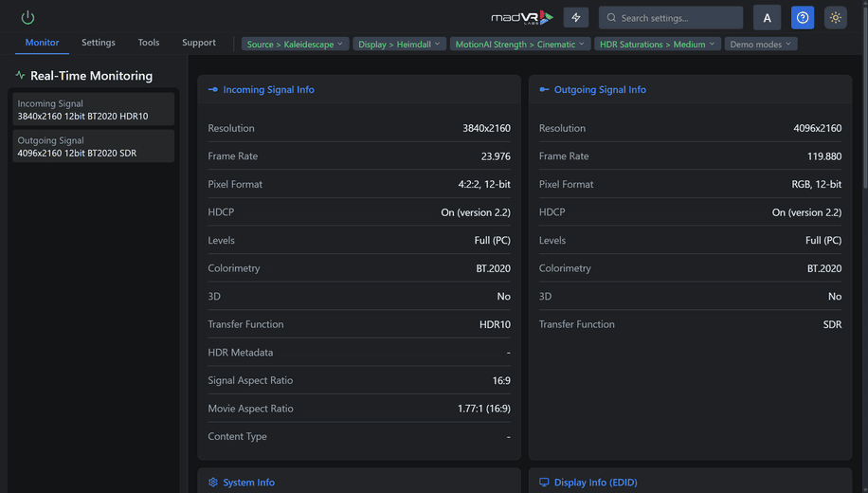868x493 pixels.
Task: Click the System Info gear icon
Action: (213, 483)
